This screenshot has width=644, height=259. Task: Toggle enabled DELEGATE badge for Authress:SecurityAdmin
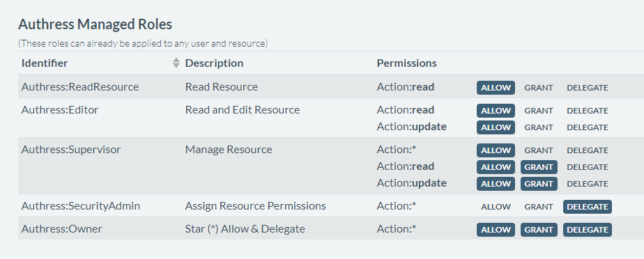(x=588, y=207)
